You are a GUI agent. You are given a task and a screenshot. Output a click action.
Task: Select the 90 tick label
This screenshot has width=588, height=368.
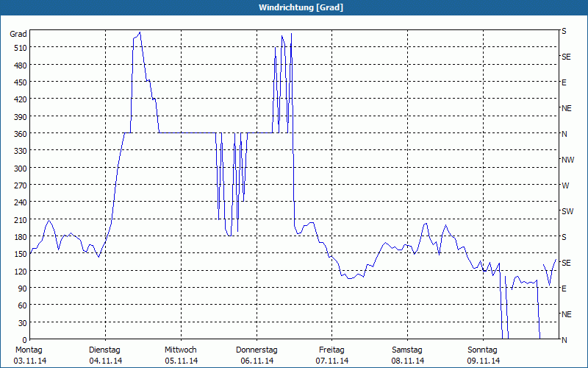tap(23, 289)
